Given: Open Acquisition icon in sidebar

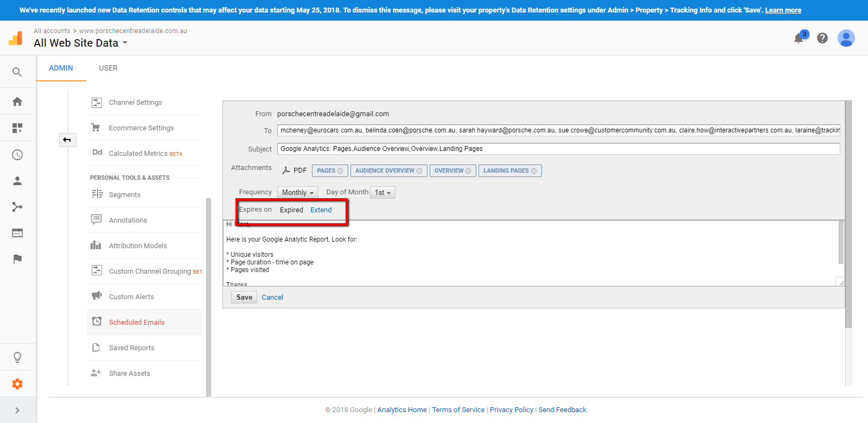Looking at the screenshot, I should tap(17, 207).
